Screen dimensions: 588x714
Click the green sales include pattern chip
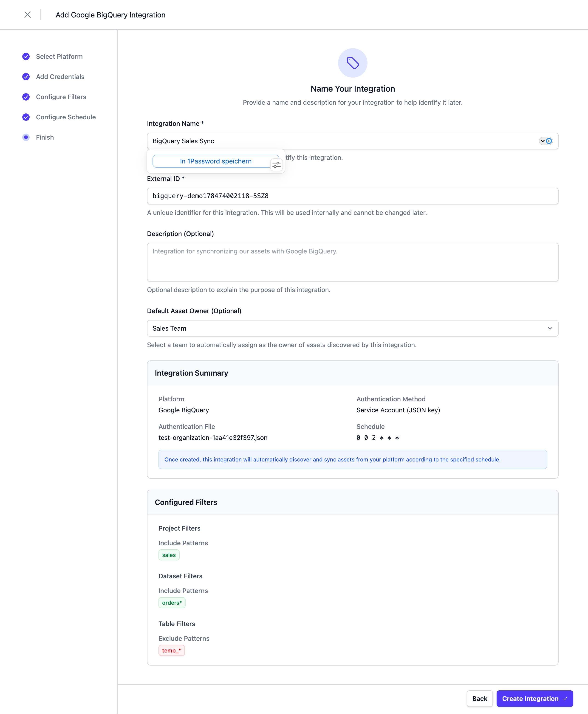pyautogui.click(x=169, y=554)
